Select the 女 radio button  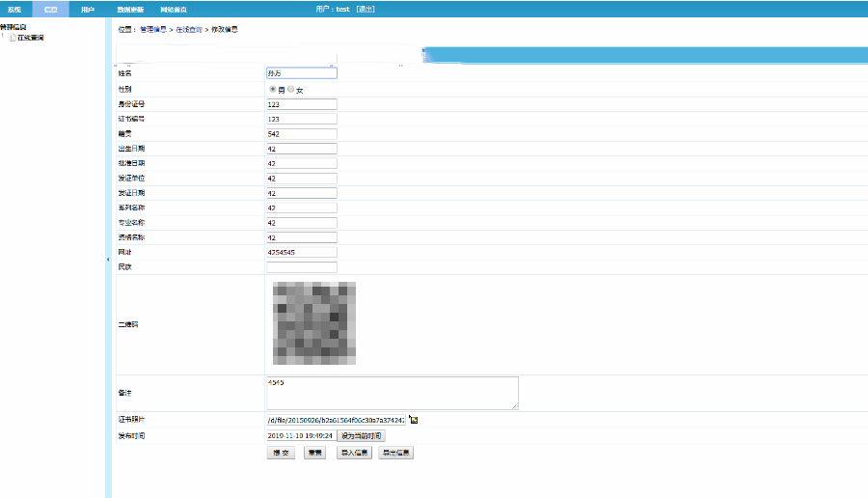pyautogui.click(x=291, y=89)
